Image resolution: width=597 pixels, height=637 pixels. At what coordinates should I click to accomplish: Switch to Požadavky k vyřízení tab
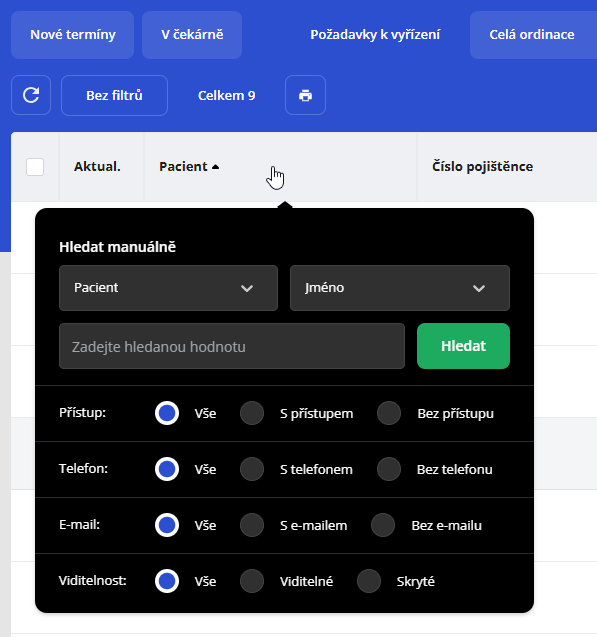coord(375,35)
